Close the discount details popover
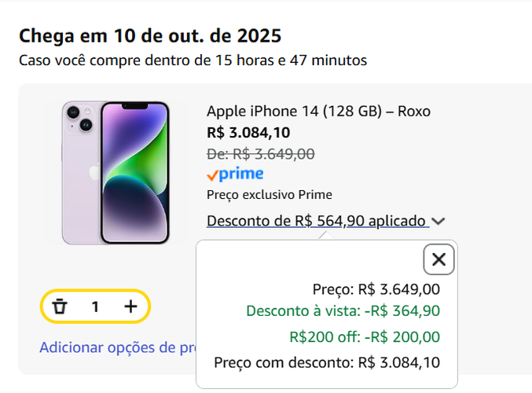The height and width of the screenshot is (393, 532). click(438, 259)
